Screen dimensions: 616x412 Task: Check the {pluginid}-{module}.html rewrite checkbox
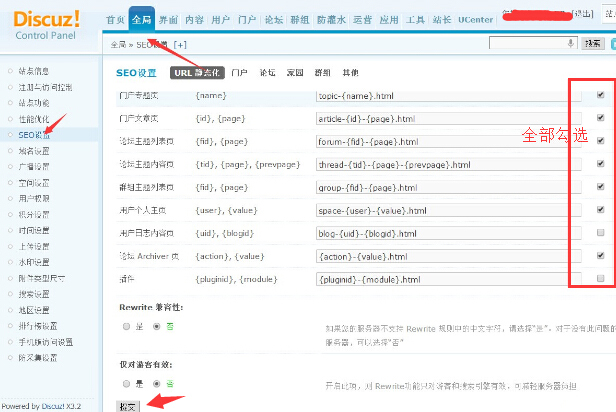click(x=599, y=278)
